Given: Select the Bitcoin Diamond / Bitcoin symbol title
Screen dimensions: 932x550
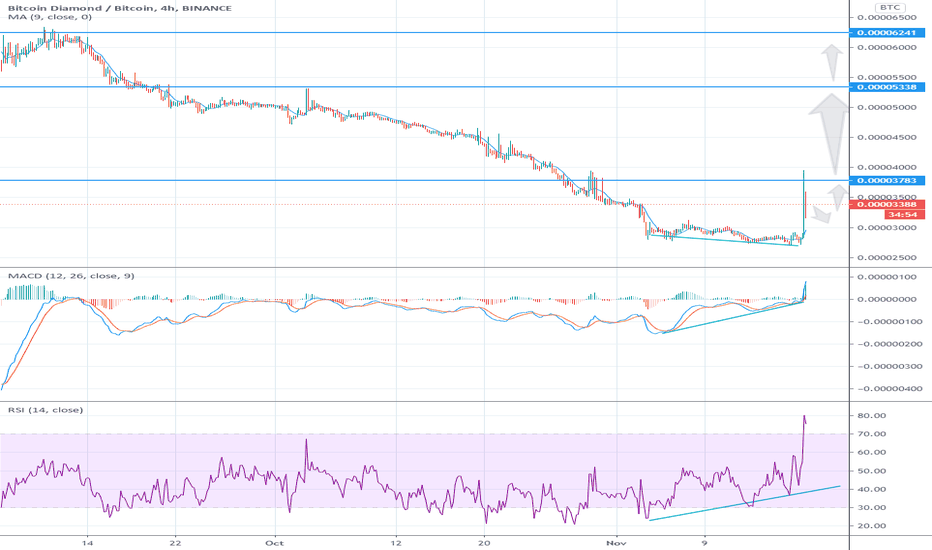Looking at the screenshot, I should coord(119,8).
